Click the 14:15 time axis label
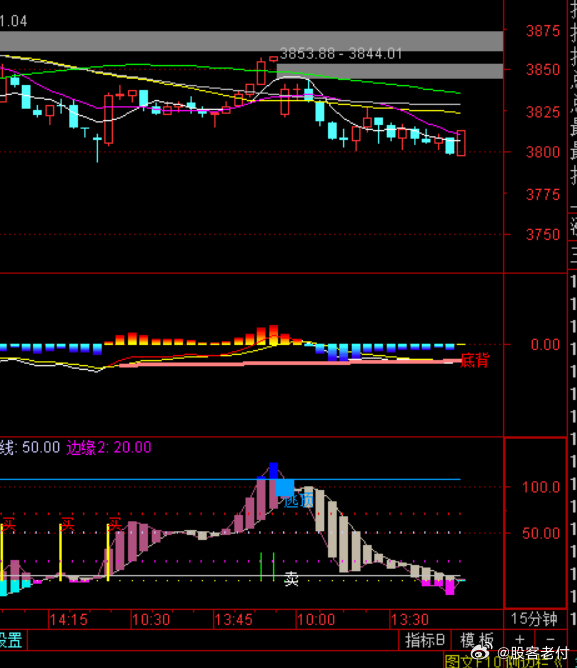 (x=69, y=619)
